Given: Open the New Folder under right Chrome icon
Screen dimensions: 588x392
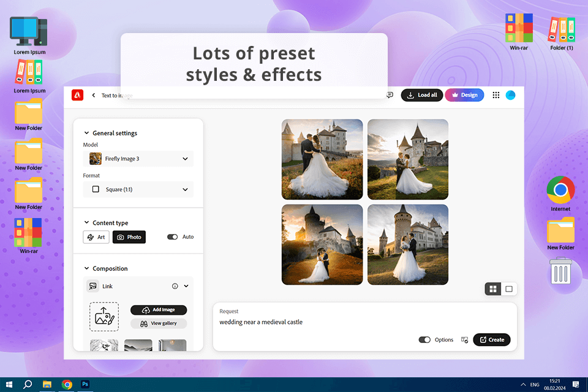Looking at the screenshot, I should [x=560, y=234].
